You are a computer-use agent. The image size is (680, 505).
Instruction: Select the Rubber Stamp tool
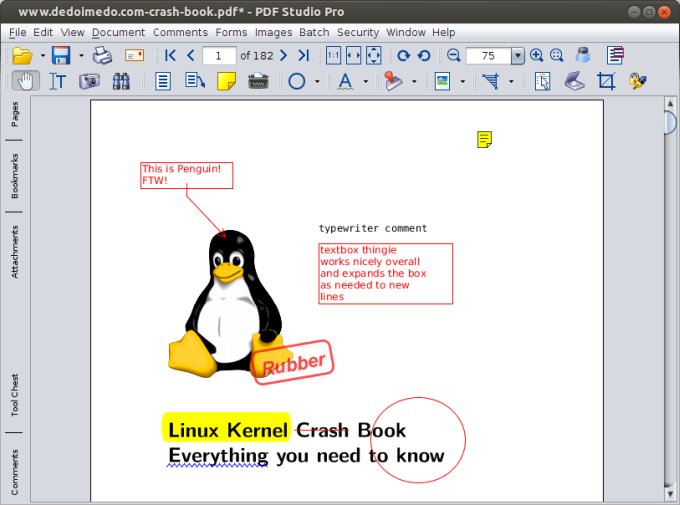(393, 81)
